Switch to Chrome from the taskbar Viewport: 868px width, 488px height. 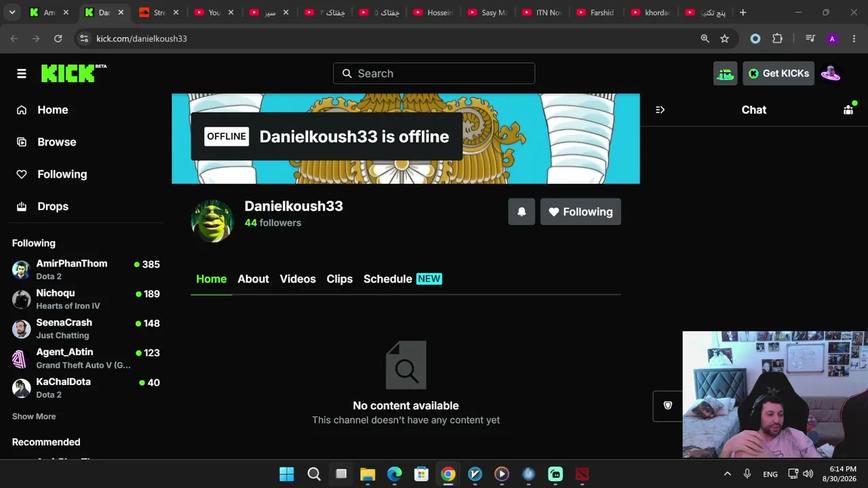448,474
